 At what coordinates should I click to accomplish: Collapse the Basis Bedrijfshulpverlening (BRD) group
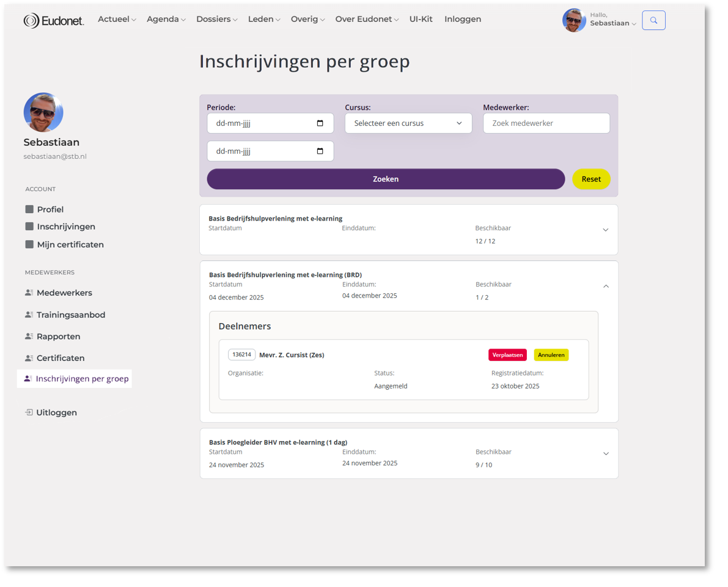[x=606, y=286]
